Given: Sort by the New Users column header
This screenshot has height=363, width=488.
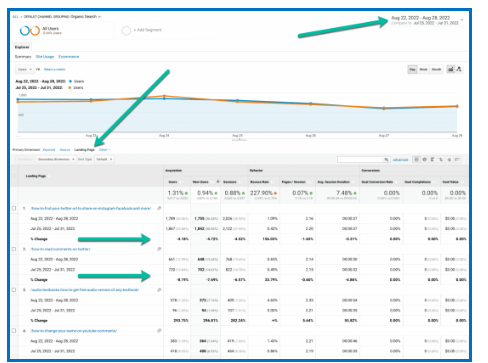Looking at the screenshot, I should tap(201, 182).
